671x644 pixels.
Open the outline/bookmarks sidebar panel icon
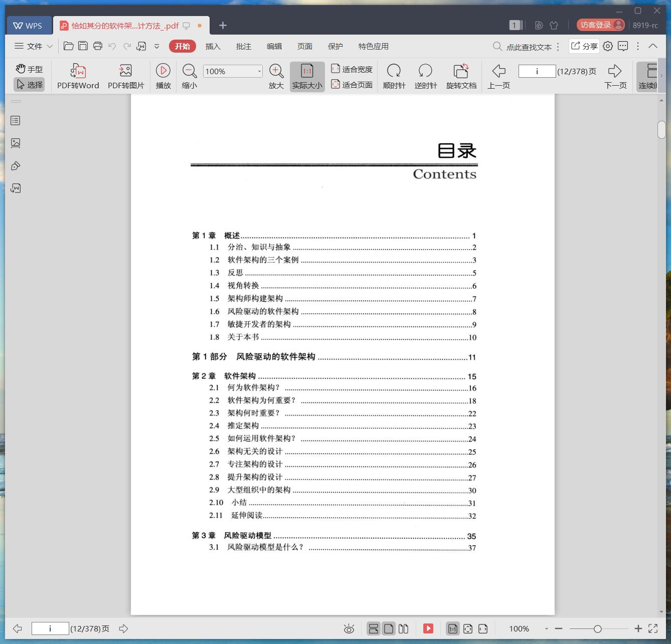click(x=16, y=121)
